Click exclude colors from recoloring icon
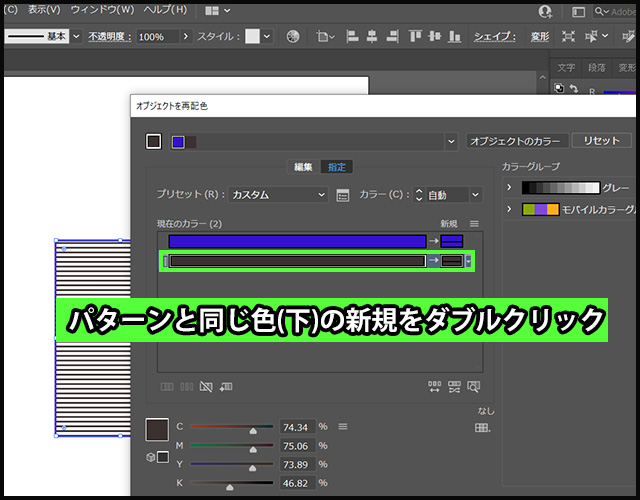This screenshot has height=500, width=640. coord(206,387)
